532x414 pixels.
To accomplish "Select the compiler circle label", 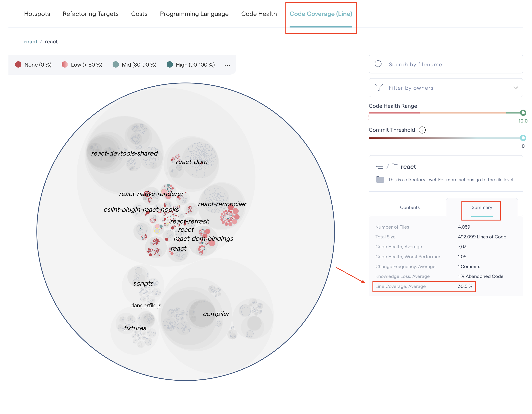I will [216, 314].
